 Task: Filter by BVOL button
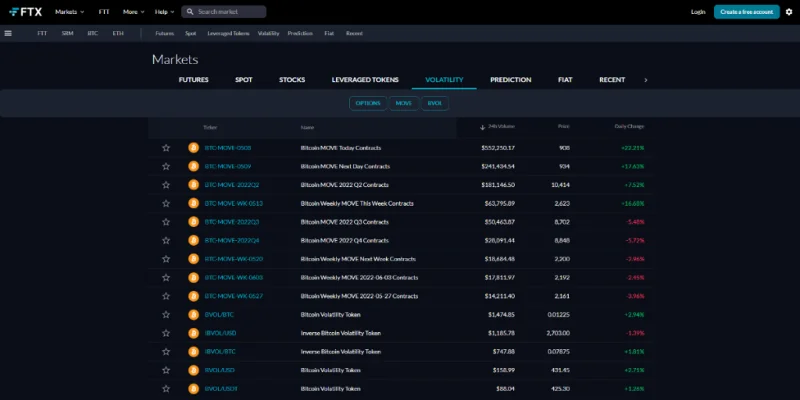coord(435,103)
